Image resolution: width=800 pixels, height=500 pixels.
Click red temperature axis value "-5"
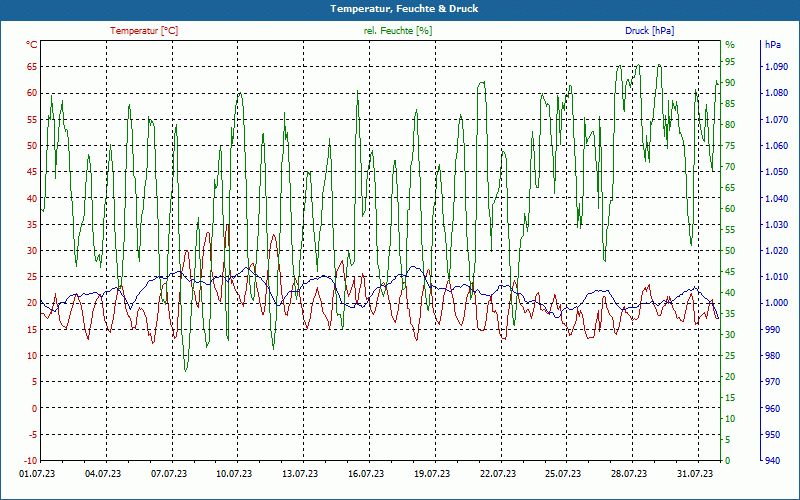pyautogui.click(x=33, y=435)
